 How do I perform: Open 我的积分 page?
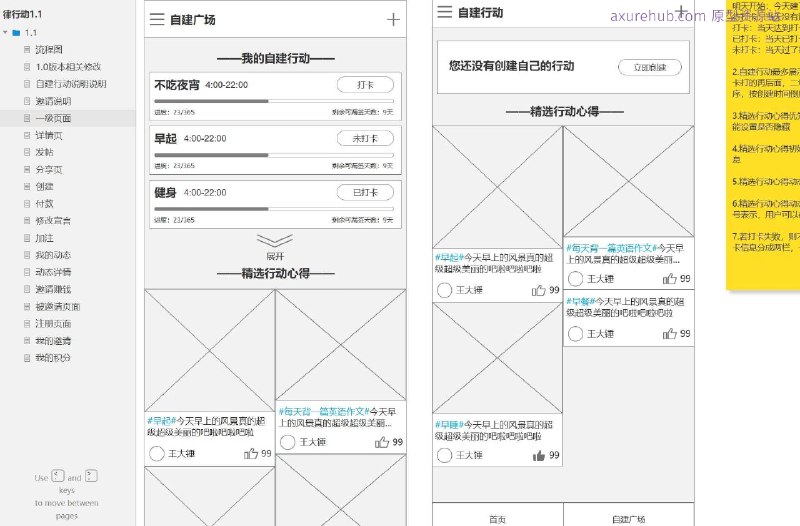pos(53,358)
